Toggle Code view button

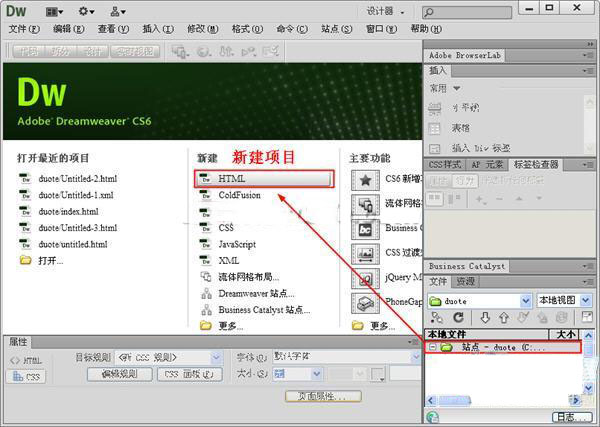pos(29,51)
